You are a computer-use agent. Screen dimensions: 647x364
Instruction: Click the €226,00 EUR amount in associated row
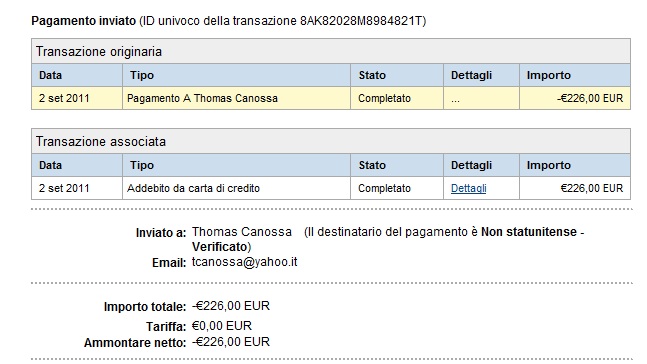pos(592,188)
